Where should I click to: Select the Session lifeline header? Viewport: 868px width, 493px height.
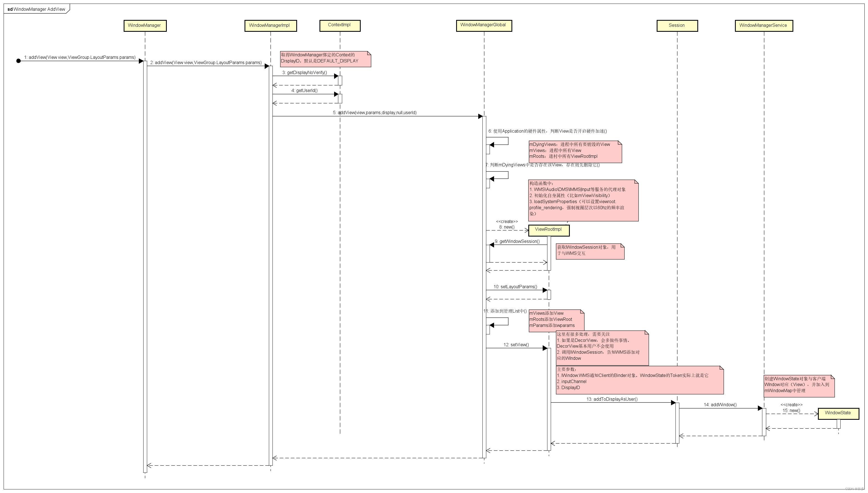coord(677,25)
